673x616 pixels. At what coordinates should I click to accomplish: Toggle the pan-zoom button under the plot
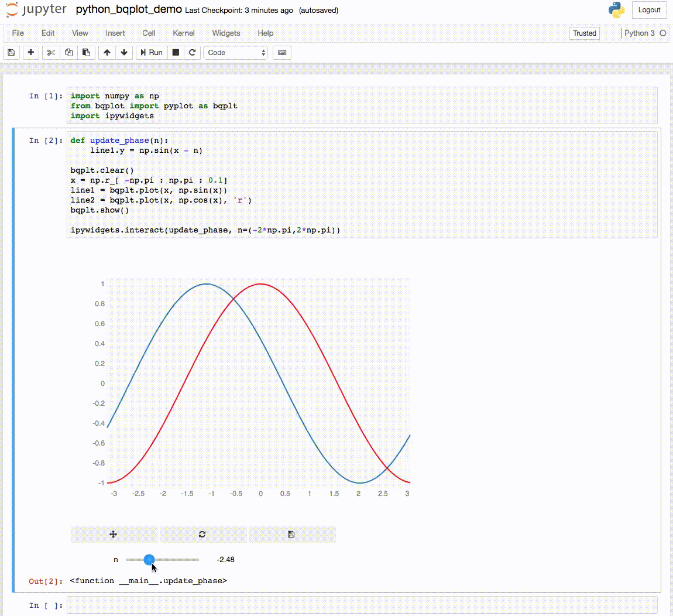114,534
